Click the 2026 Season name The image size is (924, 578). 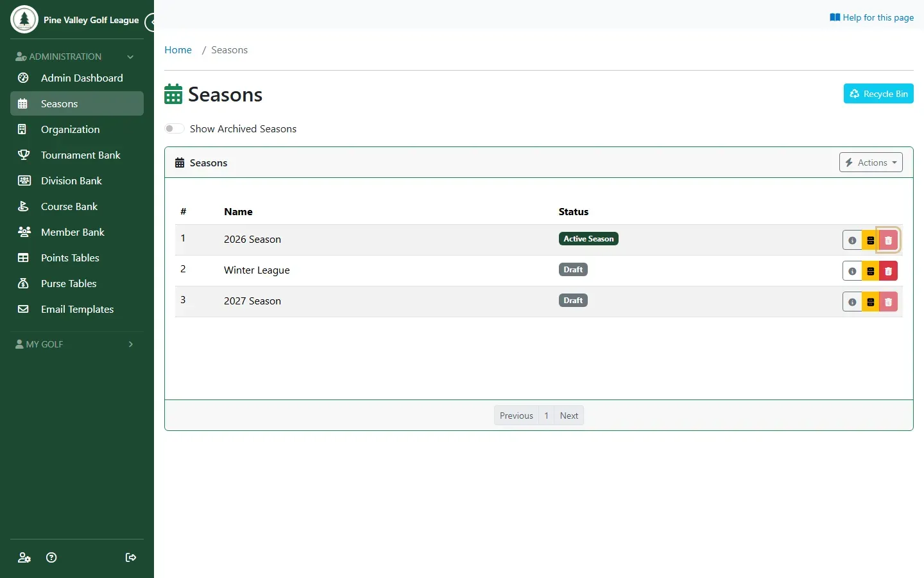252,240
